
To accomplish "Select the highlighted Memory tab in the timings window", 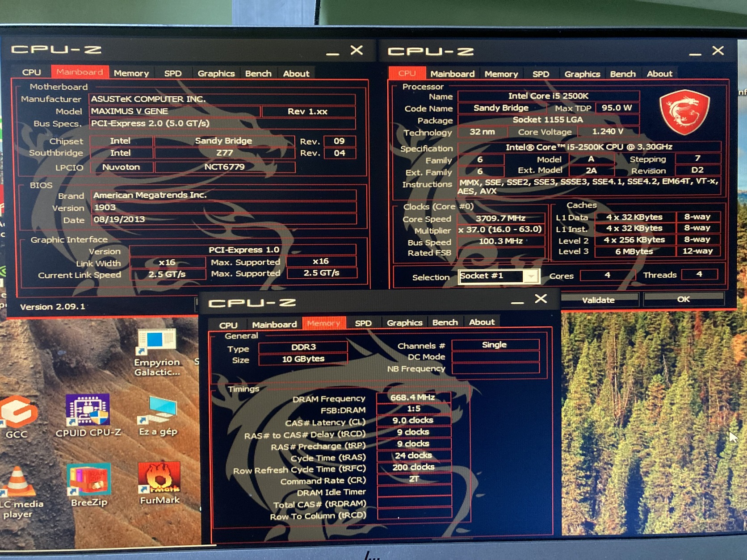I will [324, 323].
